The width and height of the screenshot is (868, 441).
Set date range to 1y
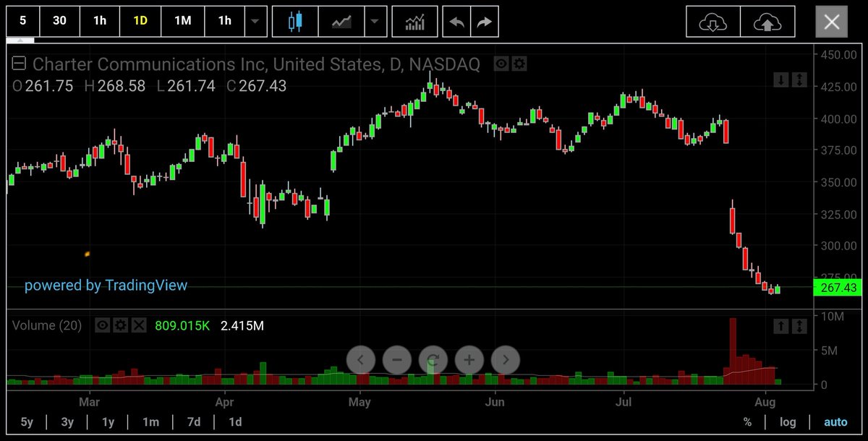[x=108, y=422]
